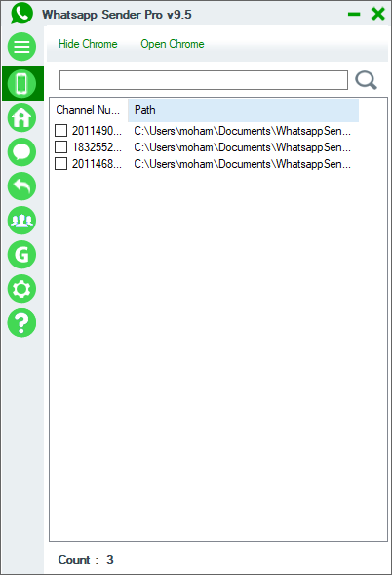Focus the channel search text field
Screen dimensions: 392x575
(204, 80)
